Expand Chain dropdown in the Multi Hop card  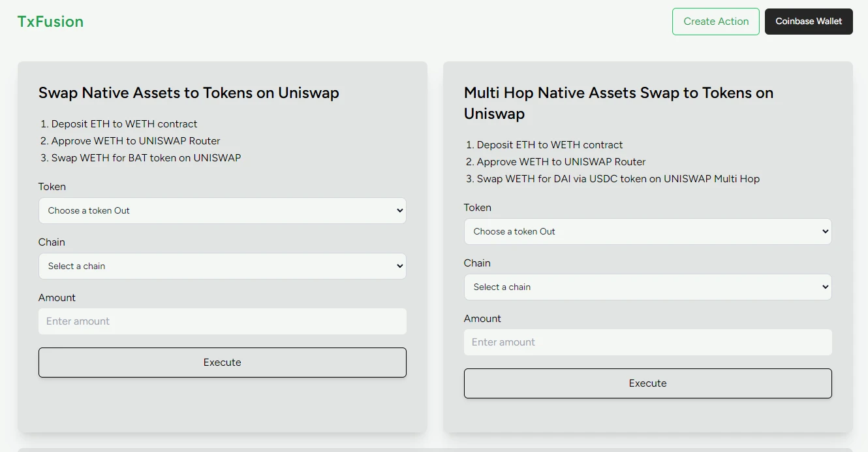point(647,287)
